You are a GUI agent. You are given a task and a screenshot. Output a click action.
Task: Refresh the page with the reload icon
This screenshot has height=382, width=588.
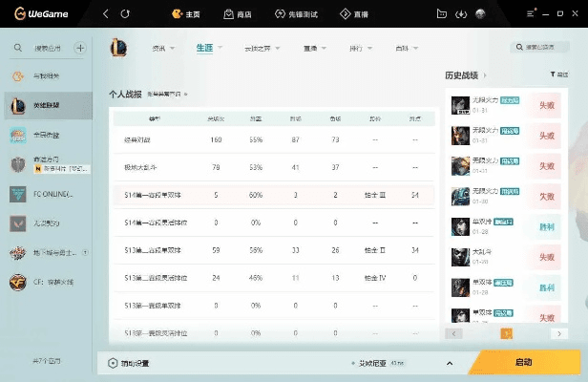[x=125, y=14]
